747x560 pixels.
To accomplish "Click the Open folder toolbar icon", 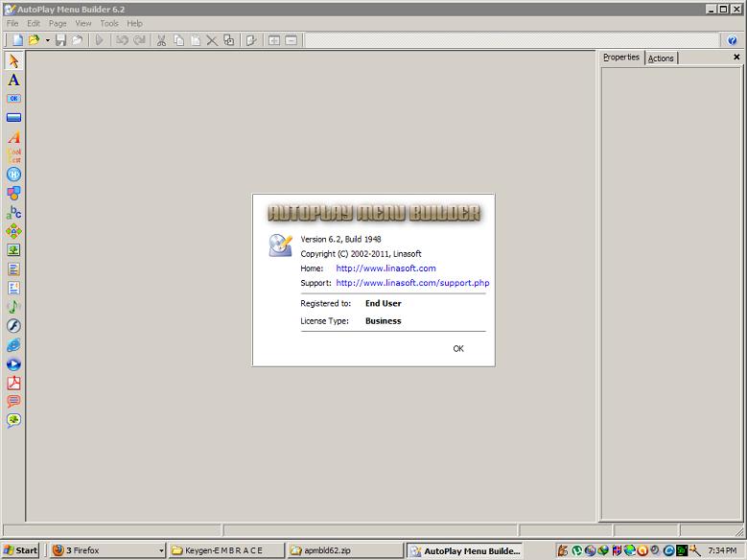I will pos(34,40).
